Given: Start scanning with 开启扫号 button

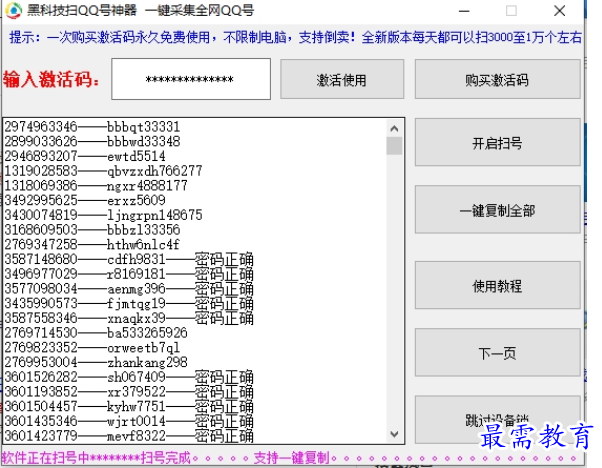Looking at the screenshot, I should 498,142.
